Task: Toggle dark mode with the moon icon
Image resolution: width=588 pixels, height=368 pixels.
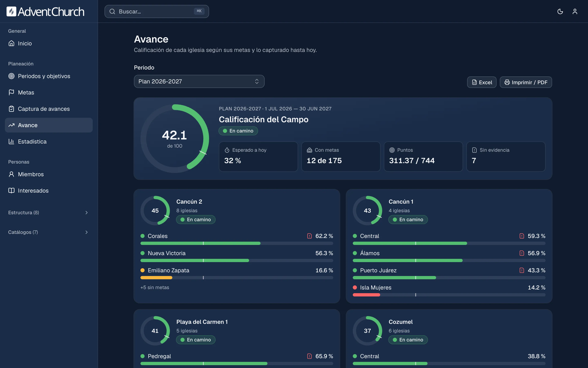Action: (560, 11)
